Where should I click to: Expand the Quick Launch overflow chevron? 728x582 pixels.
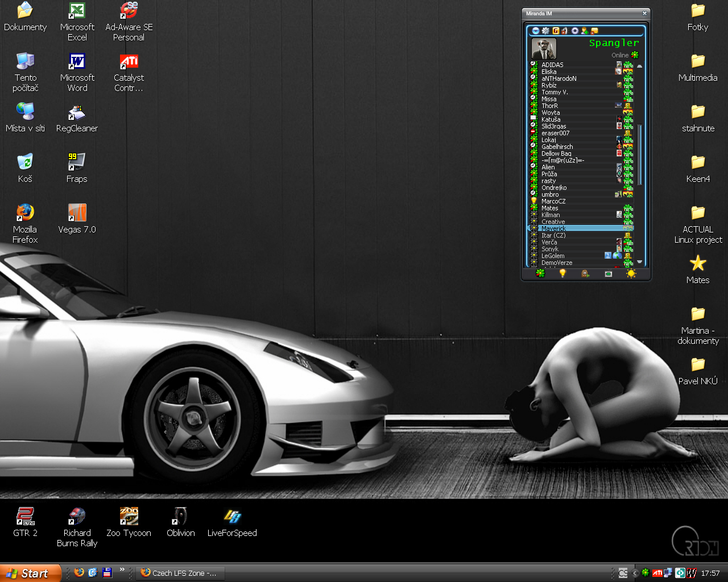(122, 569)
